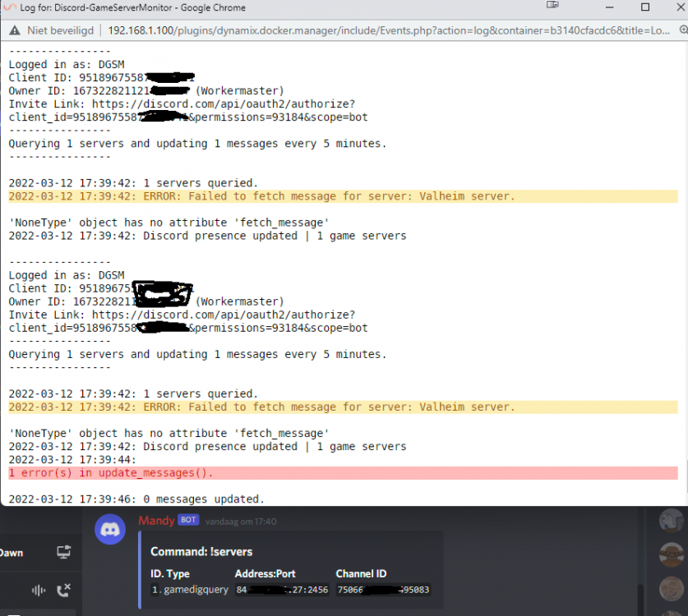Viewport: 688px width, 616px height.
Task: Click the URL in the address bar
Action: (x=389, y=30)
